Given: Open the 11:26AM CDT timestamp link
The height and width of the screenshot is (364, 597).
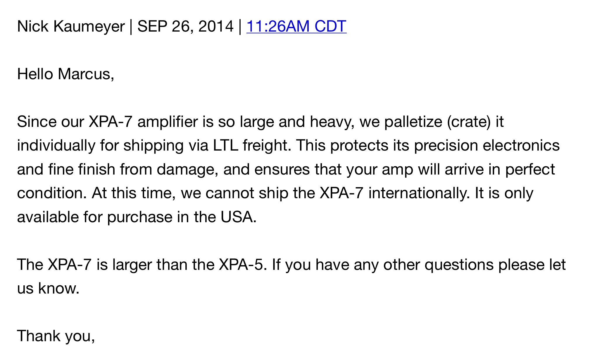Looking at the screenshot, I should tap(296, 26).
